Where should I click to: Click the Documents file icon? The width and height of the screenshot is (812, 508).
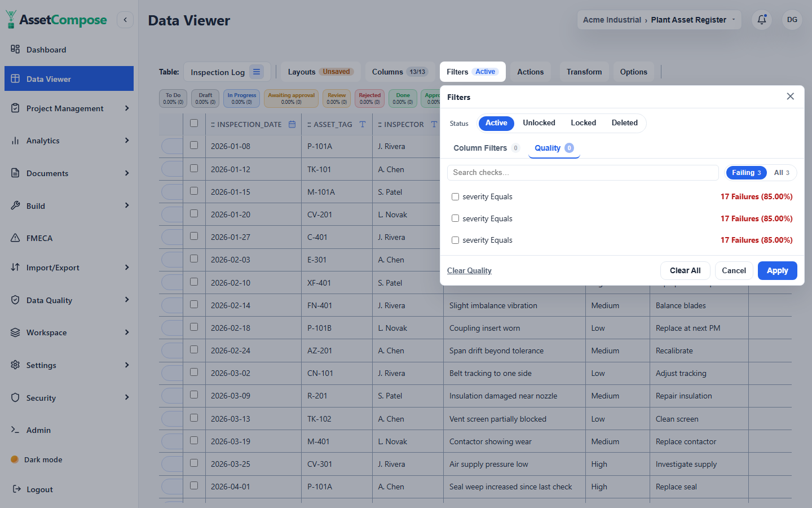click(x=15, y=173)
